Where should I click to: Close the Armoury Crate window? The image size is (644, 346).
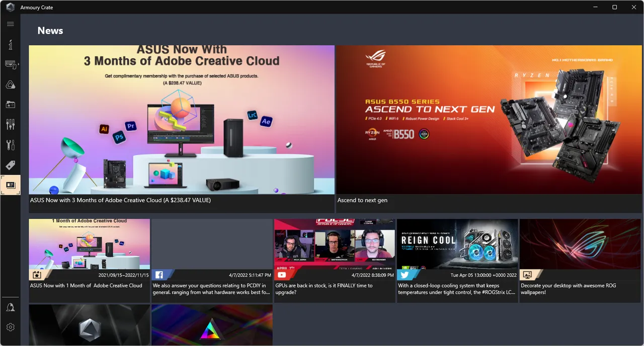coord(633,7)
